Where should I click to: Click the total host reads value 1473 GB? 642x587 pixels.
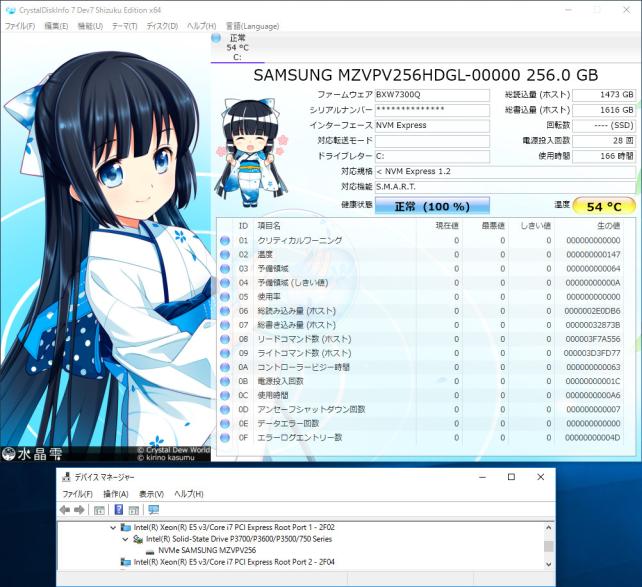click(x=604, y=95)
